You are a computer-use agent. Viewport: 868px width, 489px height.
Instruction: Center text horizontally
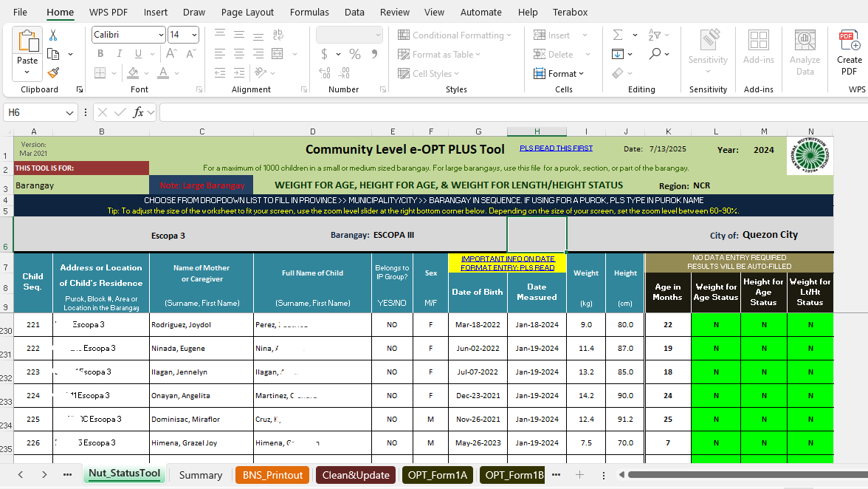click(x=239, y=54)
